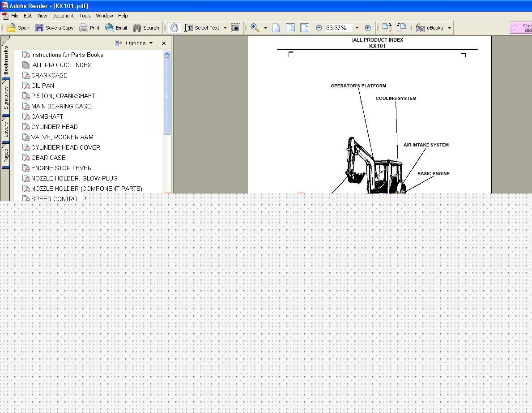Click the OPERATOR'S PLATFORM label in the diagram
The width and height of the screenshot is (532, 413).
point(358,86)
